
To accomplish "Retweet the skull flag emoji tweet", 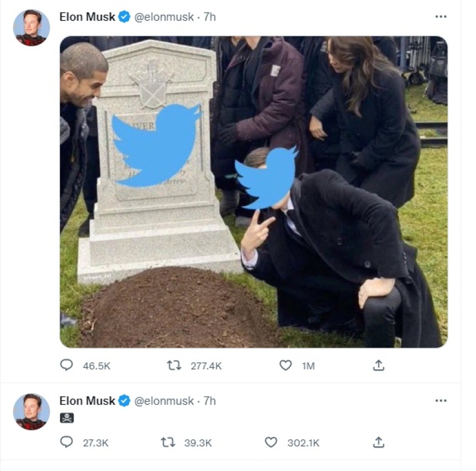I will 168,442.
